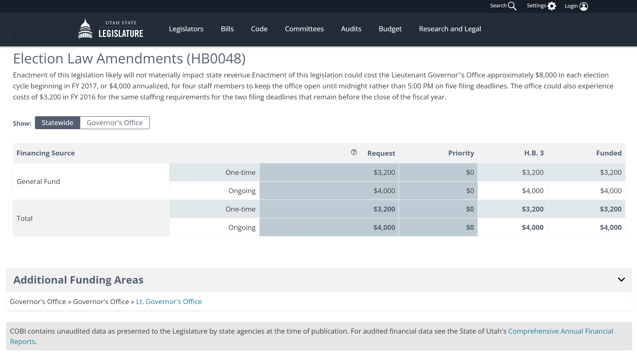The width and height of the screenshot is (637, 364).
Task: Click the Audits navigation item
Action: 351,29
